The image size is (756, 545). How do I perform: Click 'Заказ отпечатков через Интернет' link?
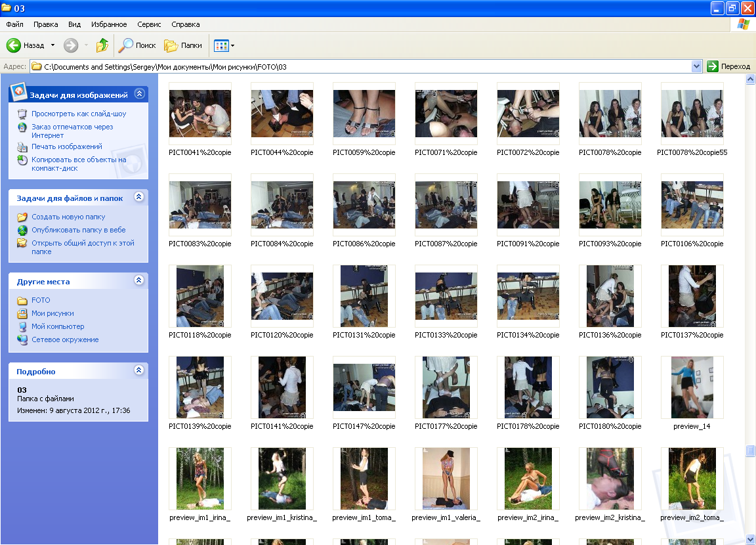pyautogui.click(x=72, y=131)
